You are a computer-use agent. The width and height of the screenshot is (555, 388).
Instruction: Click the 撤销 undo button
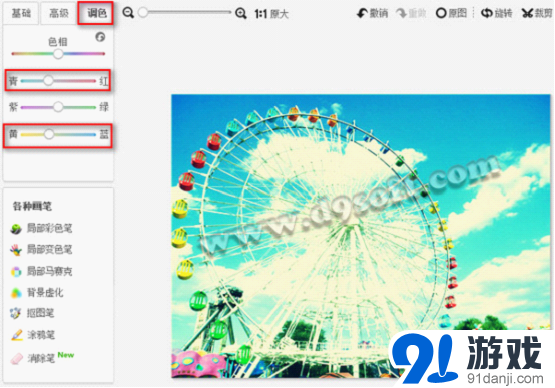click(372, 13)
